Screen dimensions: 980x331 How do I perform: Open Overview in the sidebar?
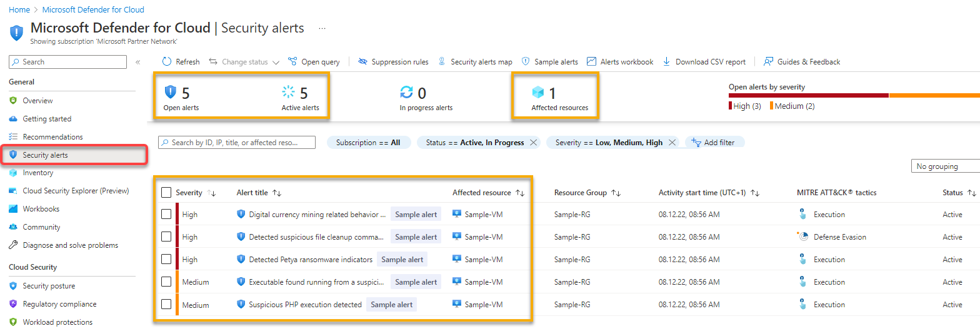click(37, 101)
